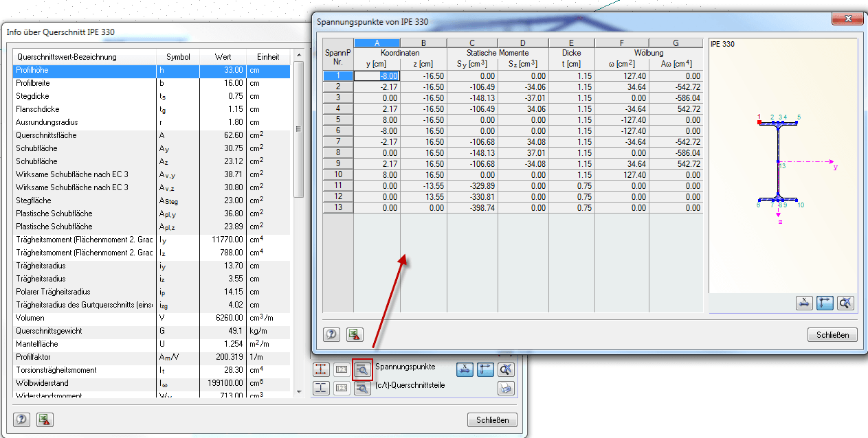Select column header C in the stress points table
This screenshot has height=438, width=868.
(472, 43)
